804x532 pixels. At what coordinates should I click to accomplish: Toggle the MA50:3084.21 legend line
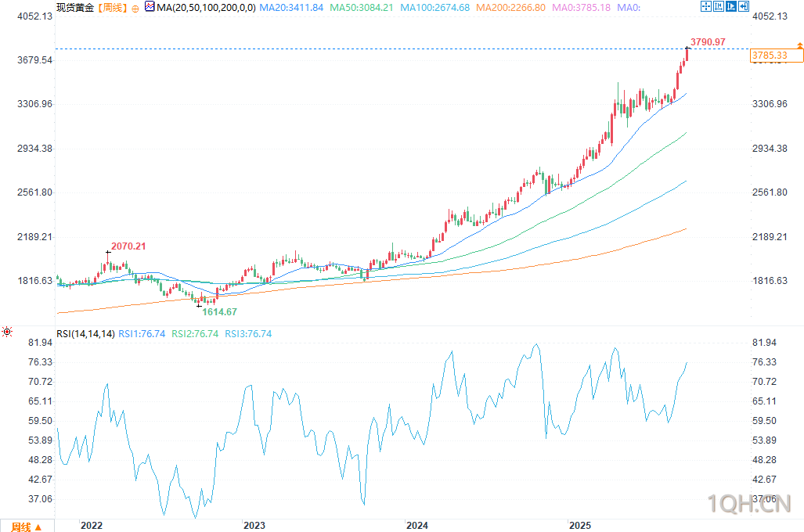point(361,8)
